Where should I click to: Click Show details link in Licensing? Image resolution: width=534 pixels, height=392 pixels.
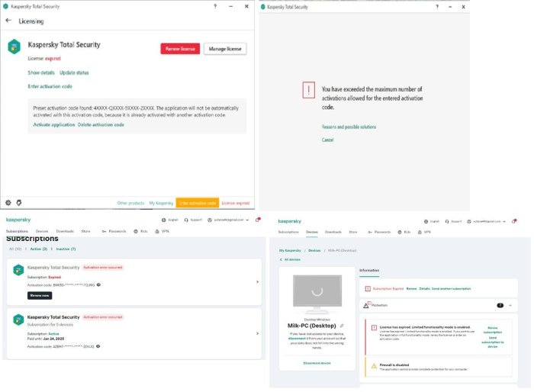click(x=41, y=72)
